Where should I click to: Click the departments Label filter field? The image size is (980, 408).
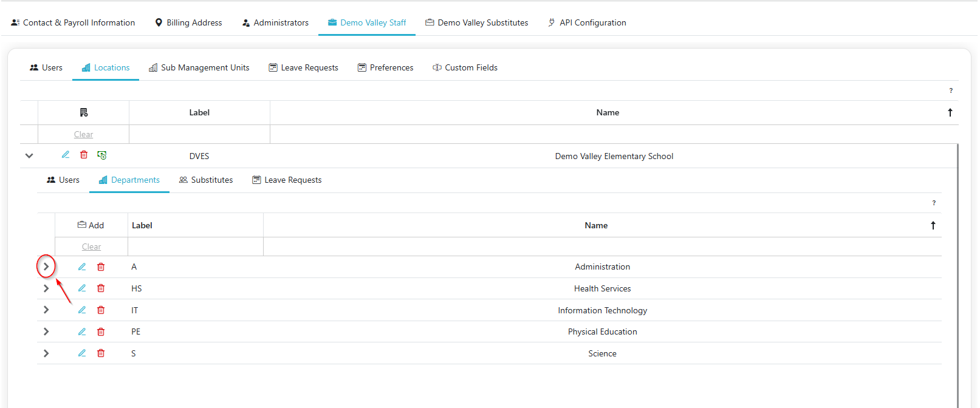195,247
